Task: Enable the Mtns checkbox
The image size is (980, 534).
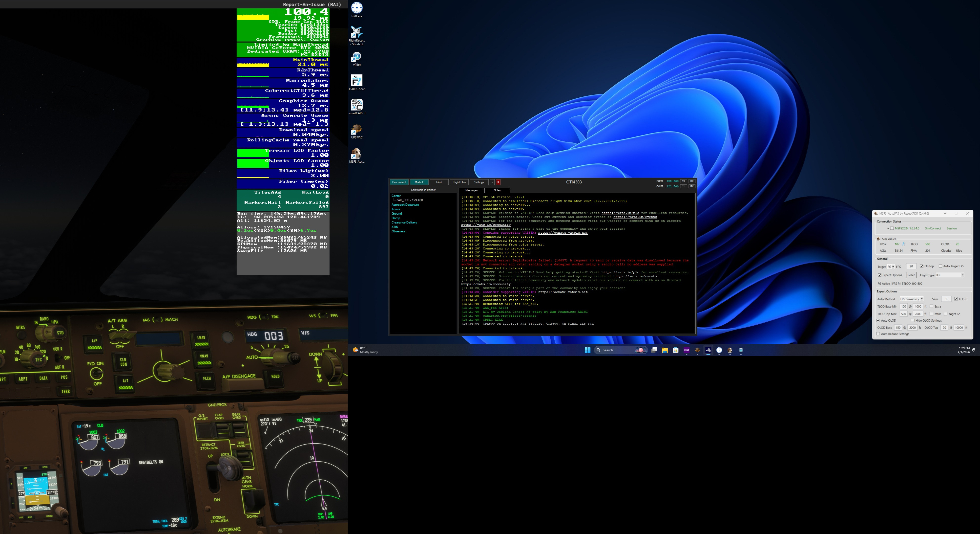Action: [x=931, y=314]
